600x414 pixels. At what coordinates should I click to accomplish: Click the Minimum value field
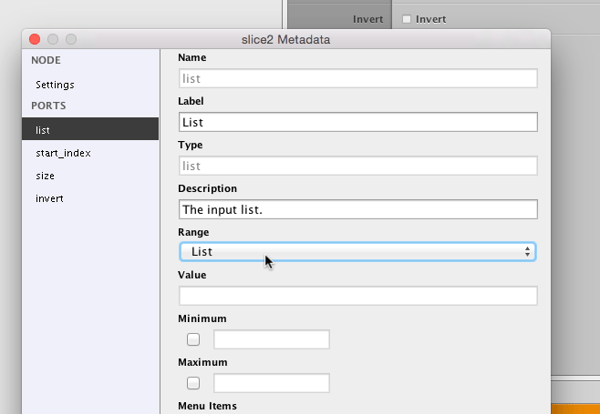[271, 339]
